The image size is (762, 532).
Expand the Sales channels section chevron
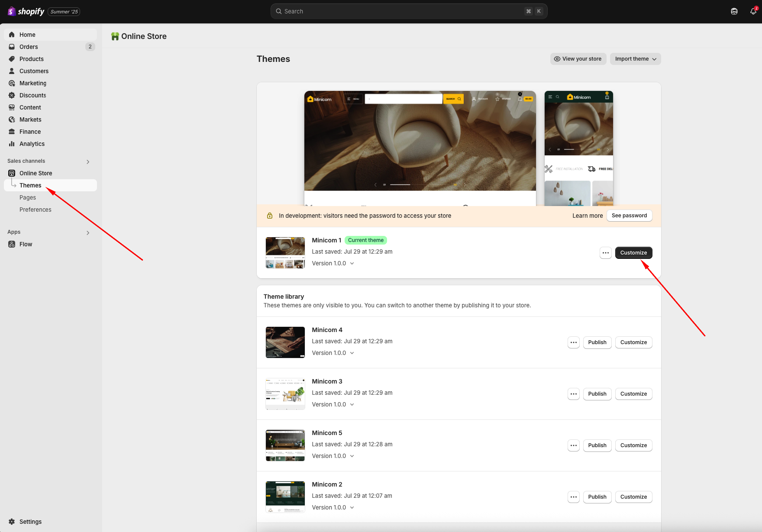click(88, 161)
